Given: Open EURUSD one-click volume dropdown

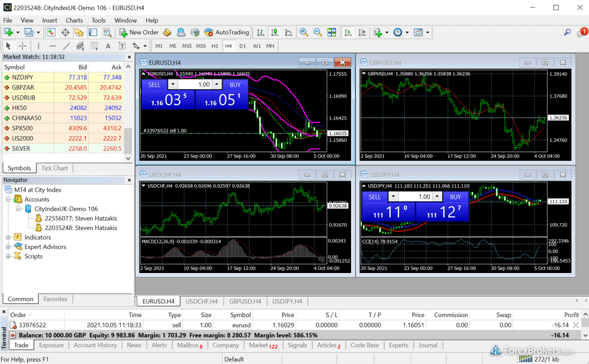Looking at the screenshot, I should point(173,84).
